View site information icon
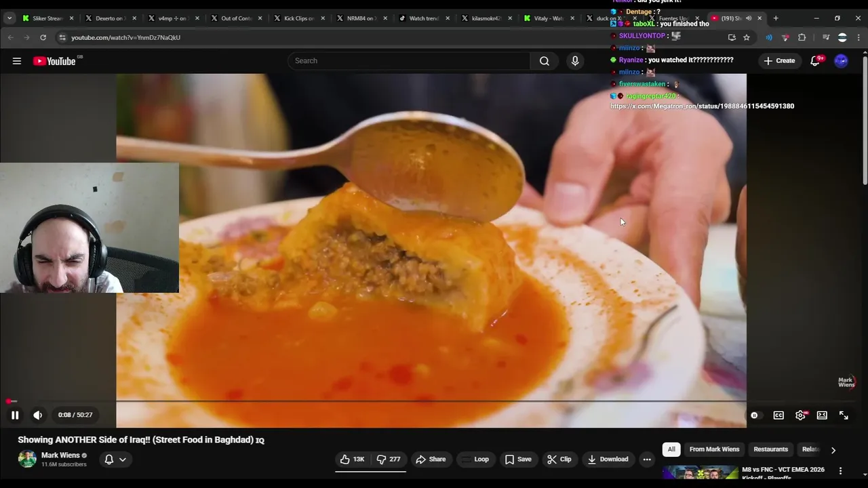Screen dimensions: 868x488 [x=62, y=37]
